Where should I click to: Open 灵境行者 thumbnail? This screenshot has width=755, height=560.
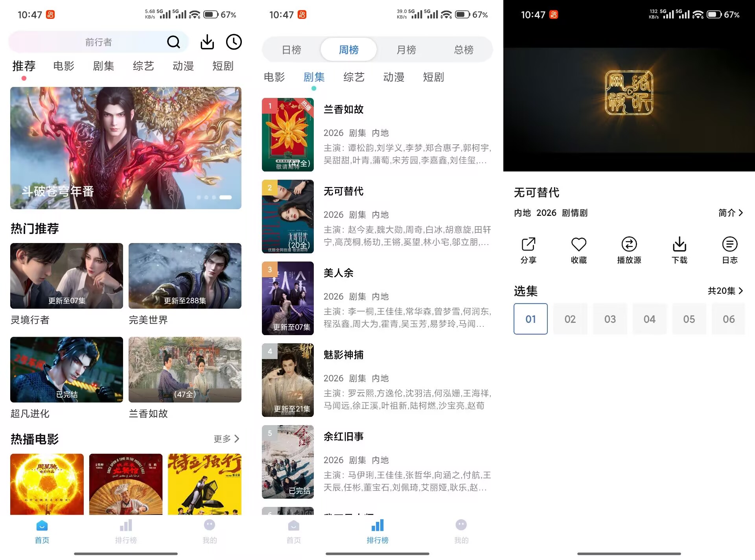(66, 276)
